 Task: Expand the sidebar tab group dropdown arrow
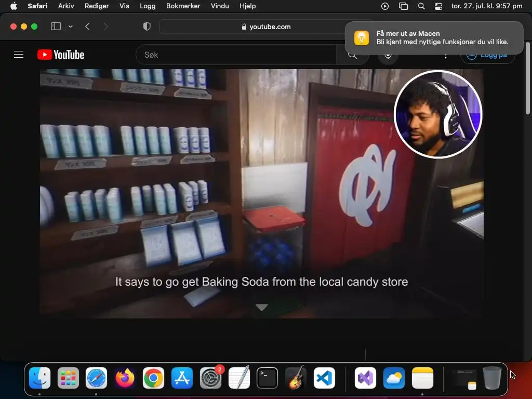pyautogui.click(x=70, y=26)
